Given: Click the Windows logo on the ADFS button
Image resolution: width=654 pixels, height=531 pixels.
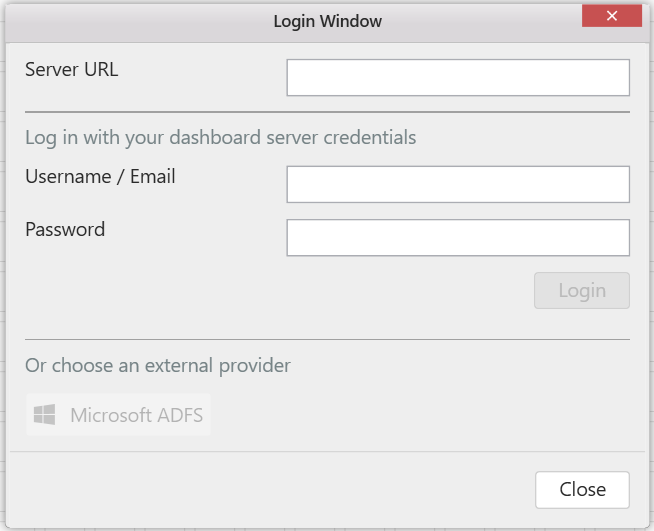Looking at the screenshot, I should (44, 415).
